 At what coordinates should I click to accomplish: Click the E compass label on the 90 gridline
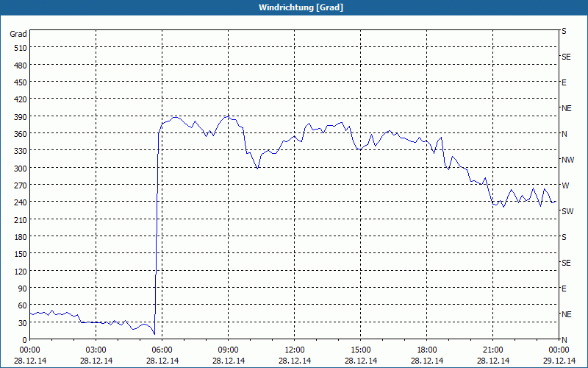click(x=564, y=289)
